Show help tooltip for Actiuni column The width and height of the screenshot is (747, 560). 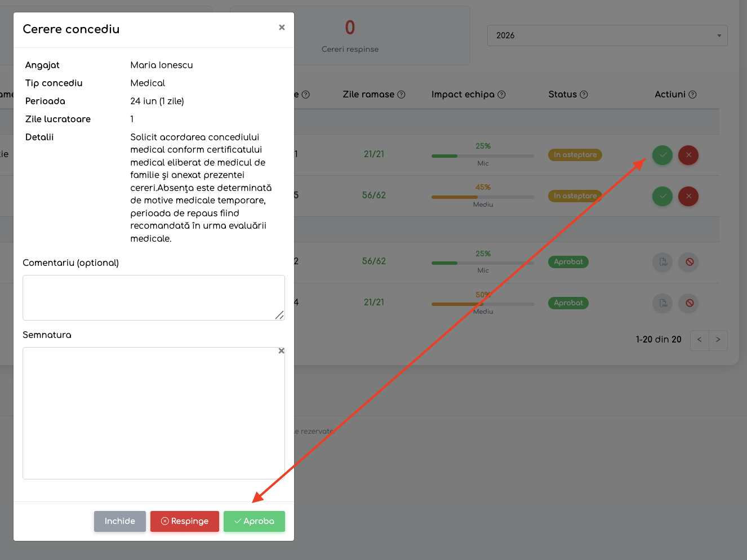click(692, 95)
